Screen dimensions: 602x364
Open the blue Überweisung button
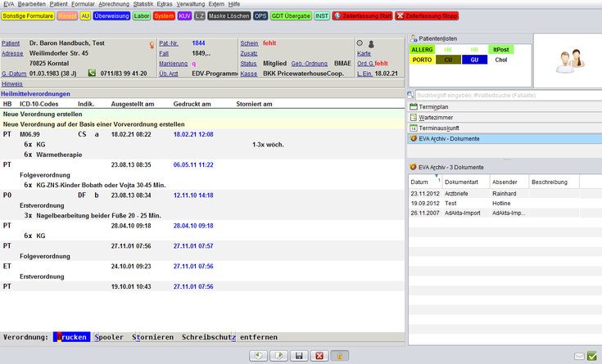111,16
